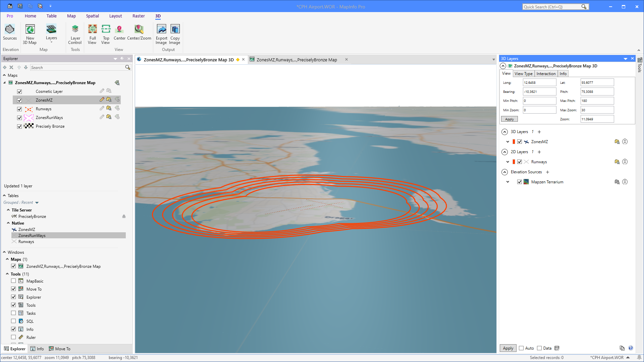Collapse the 3D Layers section
The image size is (644, 362).
click(504, 132)
